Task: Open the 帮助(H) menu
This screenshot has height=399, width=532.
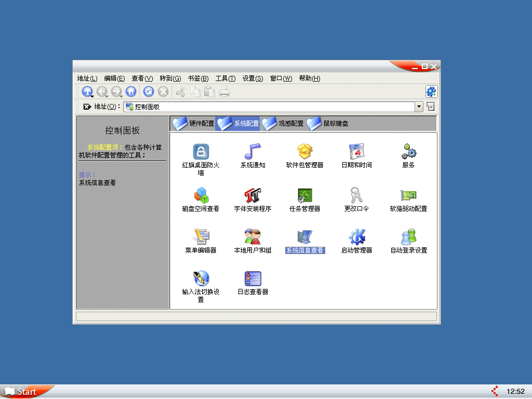Action: pyautogui.click(x=310, y=78)
